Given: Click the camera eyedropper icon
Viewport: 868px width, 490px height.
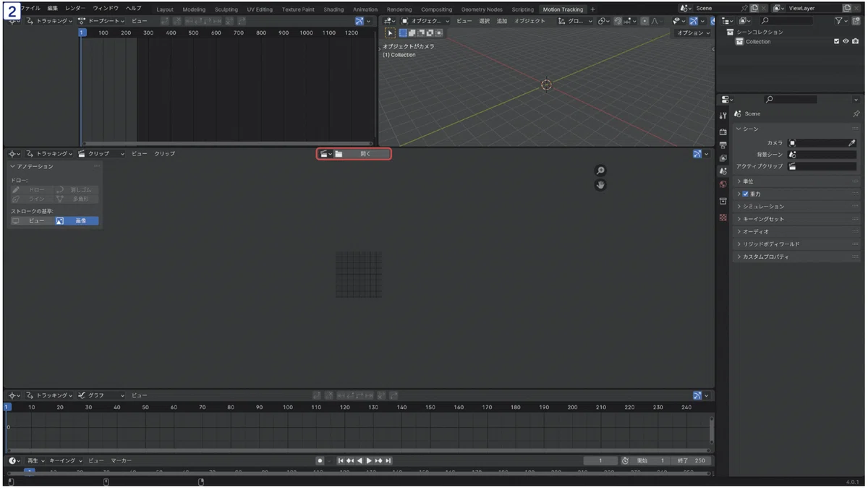Looking at the screenshot, I should coord(851,143).
